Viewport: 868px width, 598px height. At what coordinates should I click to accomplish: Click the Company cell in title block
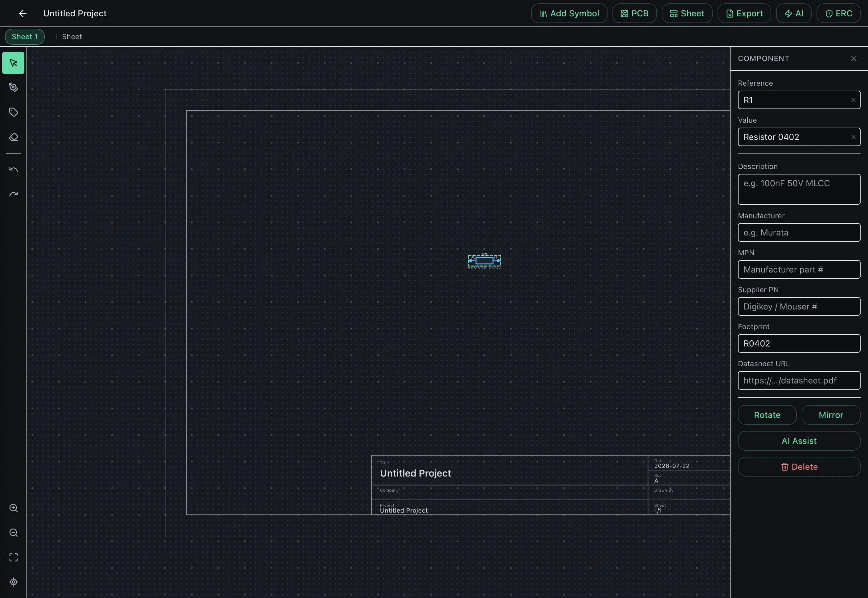point(510,493)
